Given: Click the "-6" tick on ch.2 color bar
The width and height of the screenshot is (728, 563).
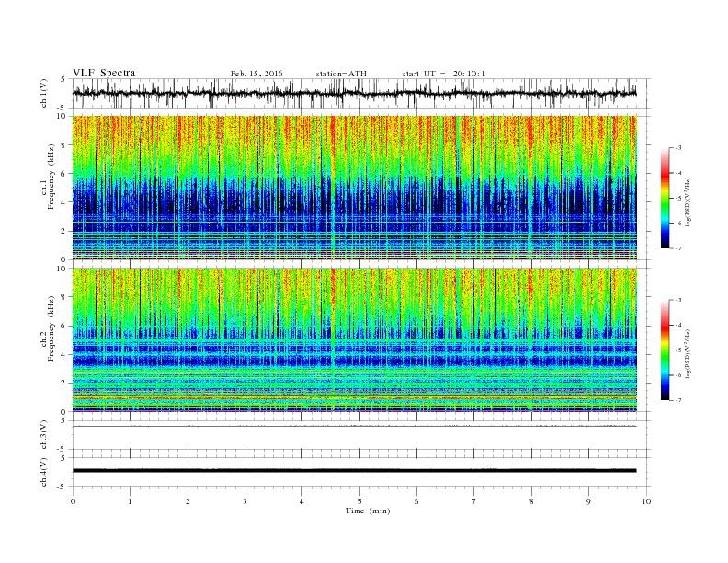Looking at the screenshot, I should pos(678,375).
